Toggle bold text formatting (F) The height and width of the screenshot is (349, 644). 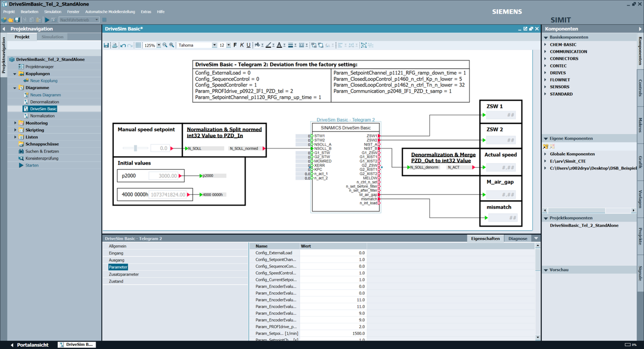(x=235, y=45)
